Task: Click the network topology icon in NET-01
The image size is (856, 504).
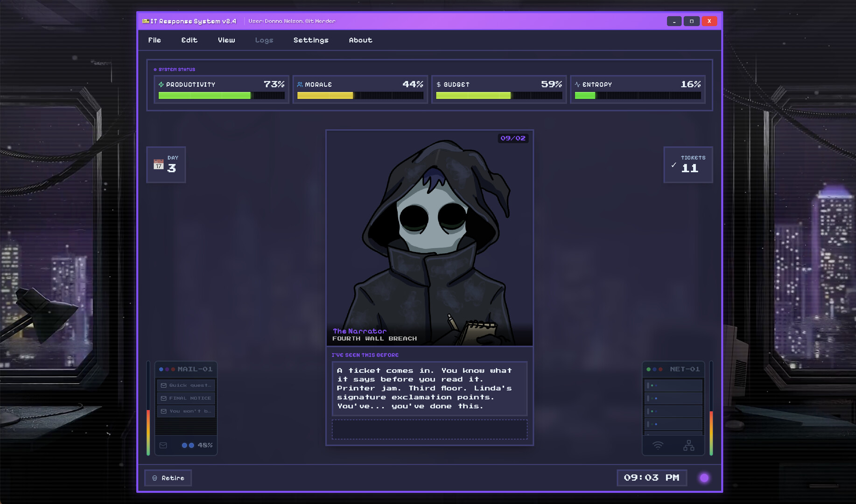Action: (689, 446)
